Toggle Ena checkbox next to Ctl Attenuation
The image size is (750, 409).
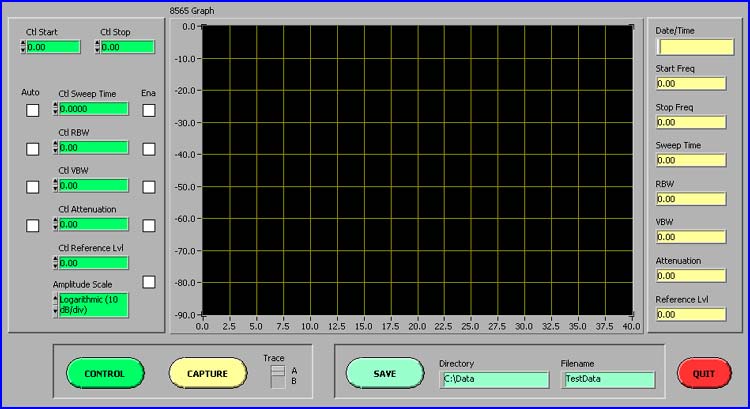point(149,226)
